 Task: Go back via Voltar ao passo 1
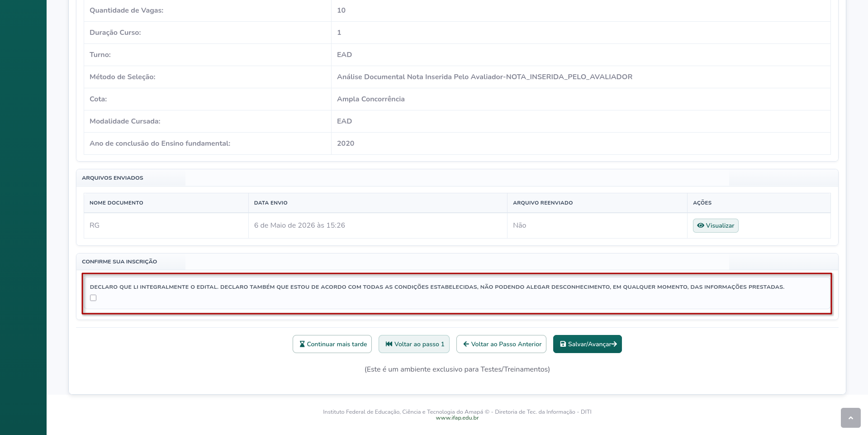[414, 344]
